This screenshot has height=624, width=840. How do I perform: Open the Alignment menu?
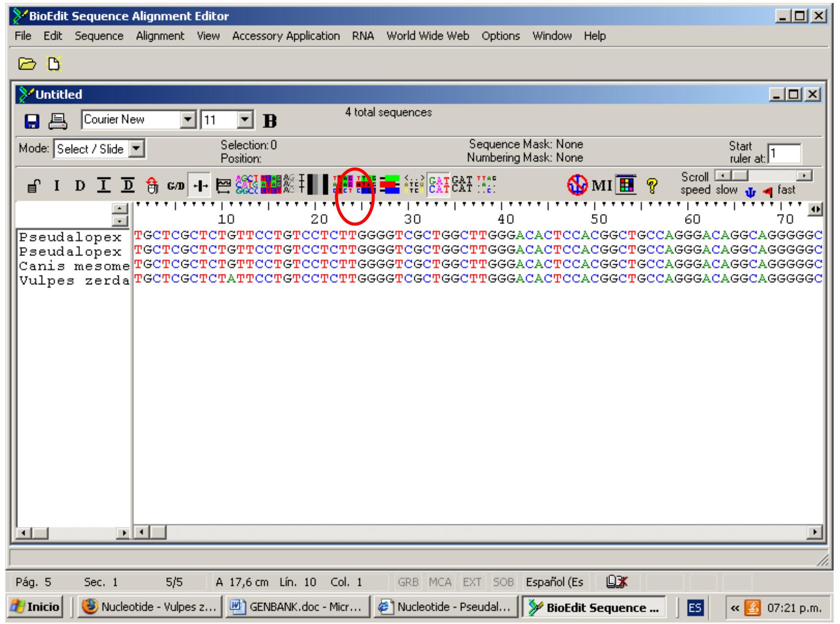click(x=160, y=36)
